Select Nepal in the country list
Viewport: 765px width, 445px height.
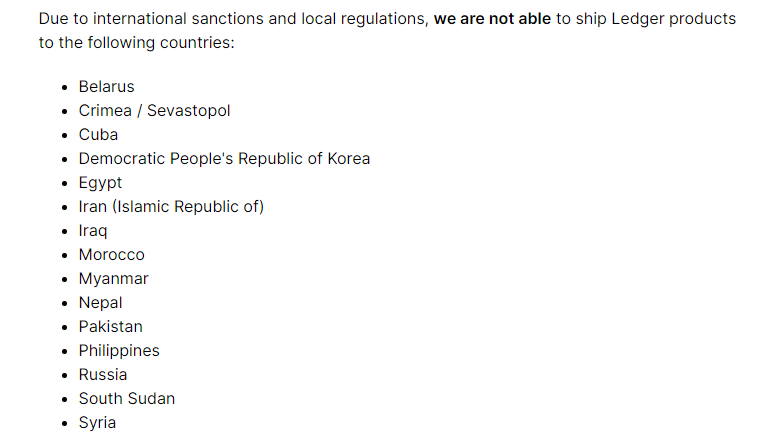(x=100, y=303)
